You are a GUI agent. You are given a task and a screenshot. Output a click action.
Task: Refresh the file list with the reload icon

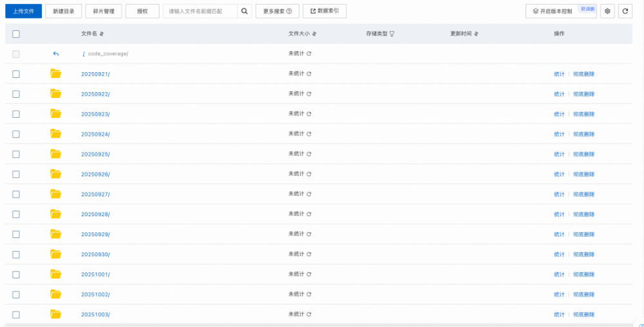pyautogui.click(x=625, y=11)
